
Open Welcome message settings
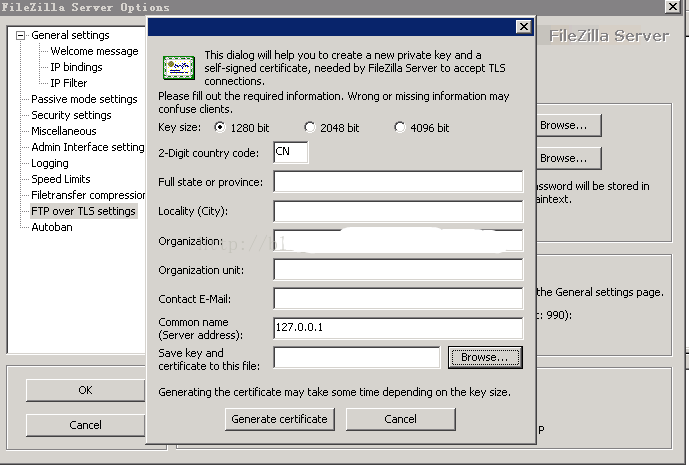tap(94, 51)
